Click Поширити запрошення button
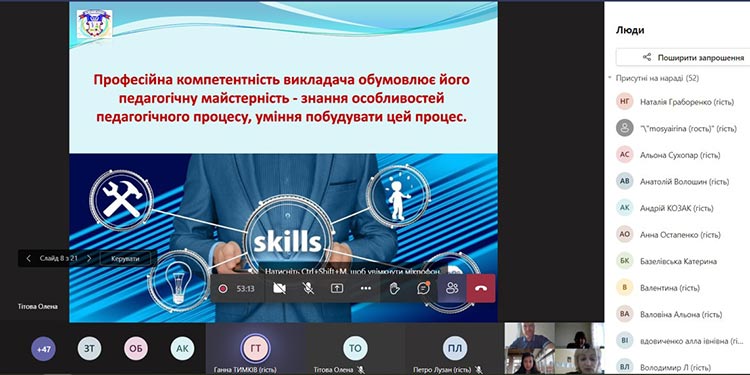 click(x=683, y=57)
